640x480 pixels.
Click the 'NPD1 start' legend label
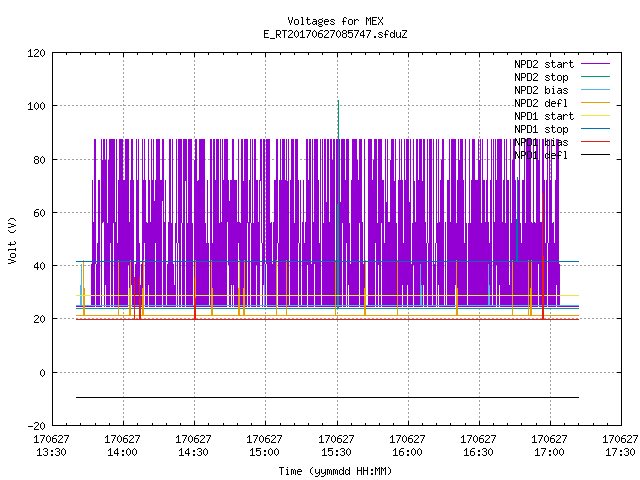click(544, 116)
